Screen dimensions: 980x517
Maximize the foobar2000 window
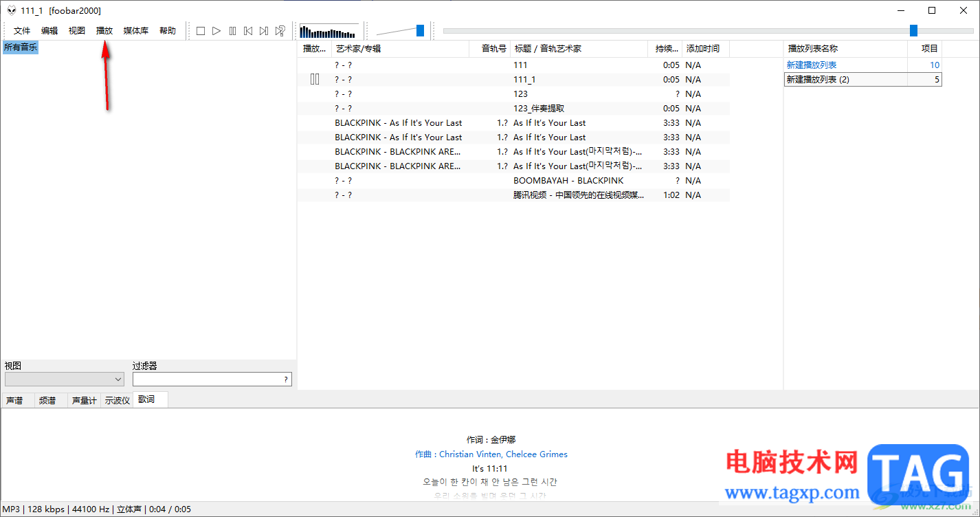coord(932,10)
